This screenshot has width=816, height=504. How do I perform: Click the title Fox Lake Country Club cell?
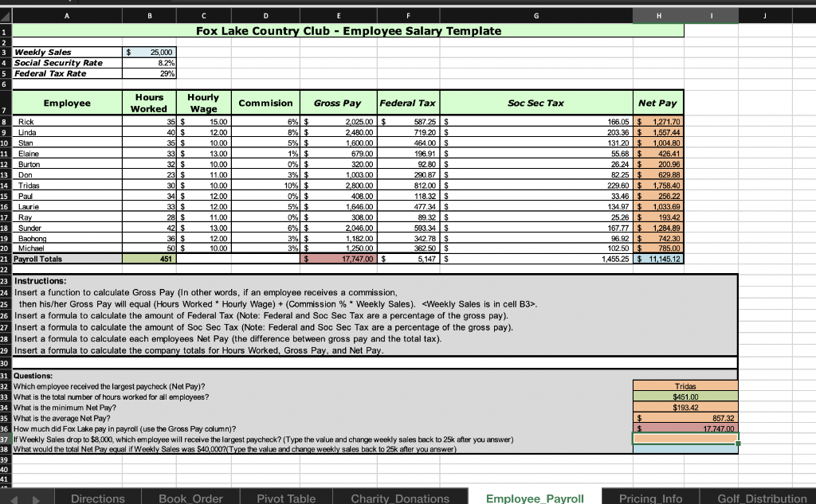347,31
